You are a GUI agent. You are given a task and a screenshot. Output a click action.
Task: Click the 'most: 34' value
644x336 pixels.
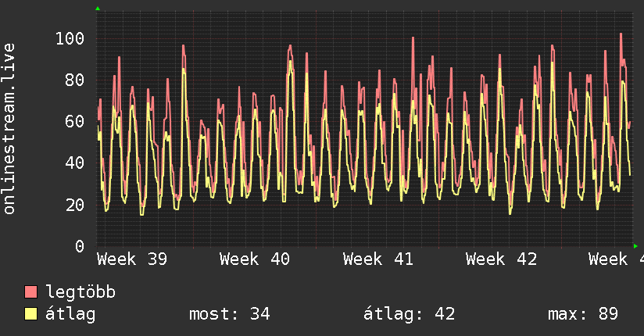(229, 314)
